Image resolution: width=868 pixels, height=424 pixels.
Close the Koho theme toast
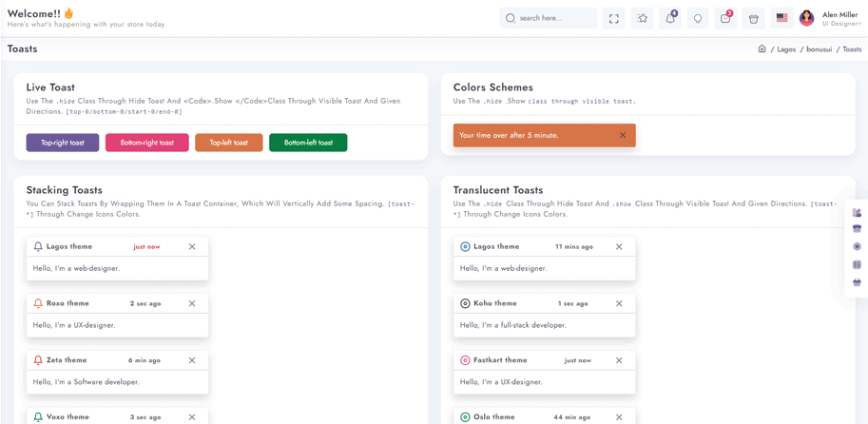[x=620, y=303]
